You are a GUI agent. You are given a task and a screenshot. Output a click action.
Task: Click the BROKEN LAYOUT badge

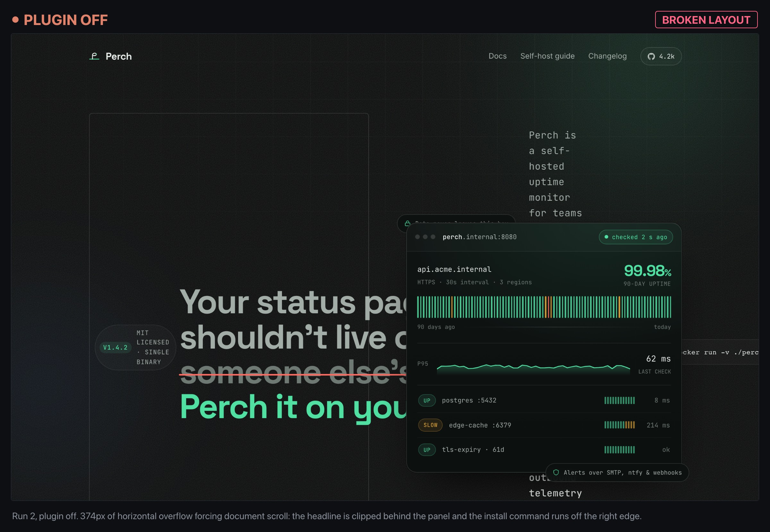point(706,20)
